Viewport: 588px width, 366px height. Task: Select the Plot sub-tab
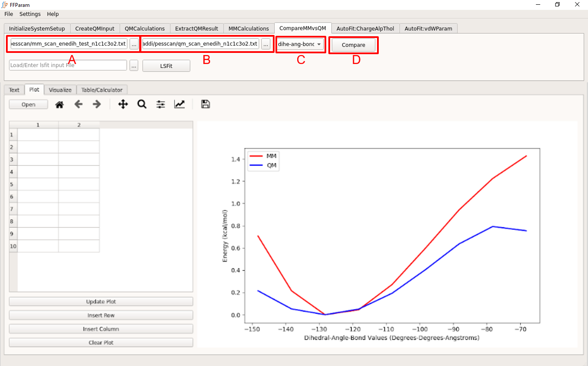(x=35, y=89)
